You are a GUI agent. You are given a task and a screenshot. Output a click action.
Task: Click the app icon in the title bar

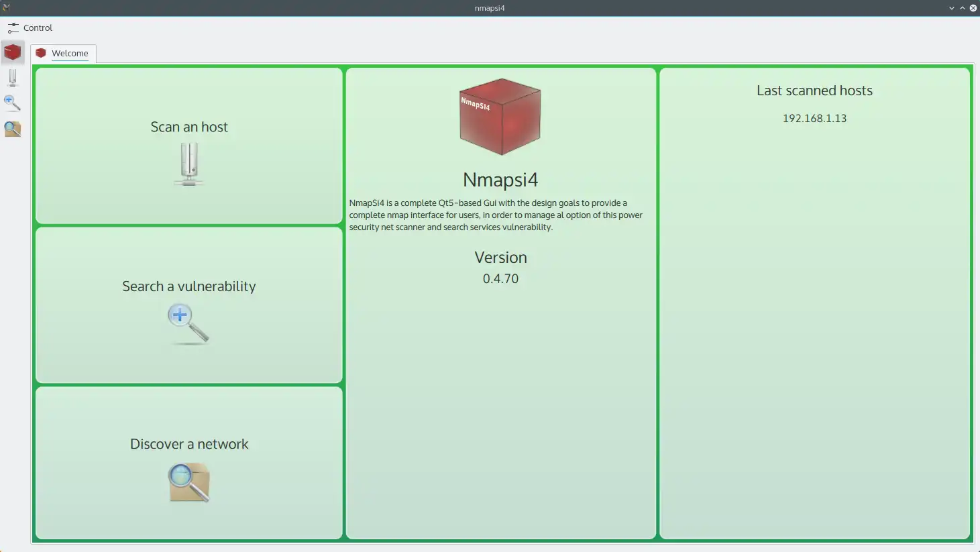7,8
